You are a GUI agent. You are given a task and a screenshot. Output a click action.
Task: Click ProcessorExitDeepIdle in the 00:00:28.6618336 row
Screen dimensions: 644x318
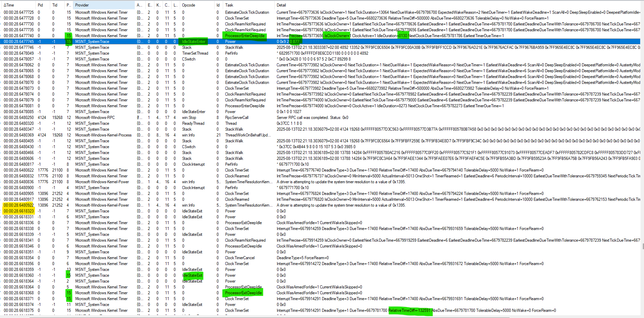tap(243, 223)
